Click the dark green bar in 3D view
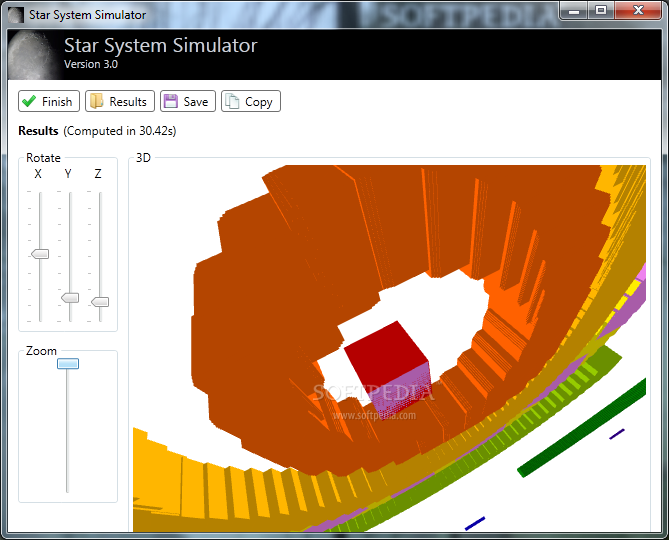The height and width of the screenshot is (540, 669). (581, 428)
